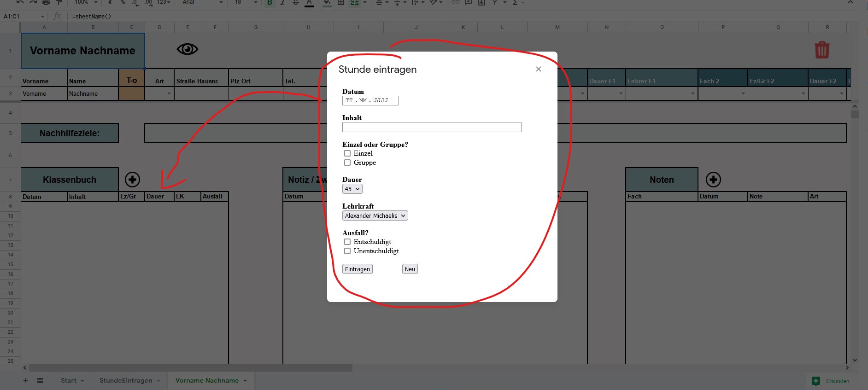Click the borders icon in toolbar
868x390 pixels.
coord(341,2)
